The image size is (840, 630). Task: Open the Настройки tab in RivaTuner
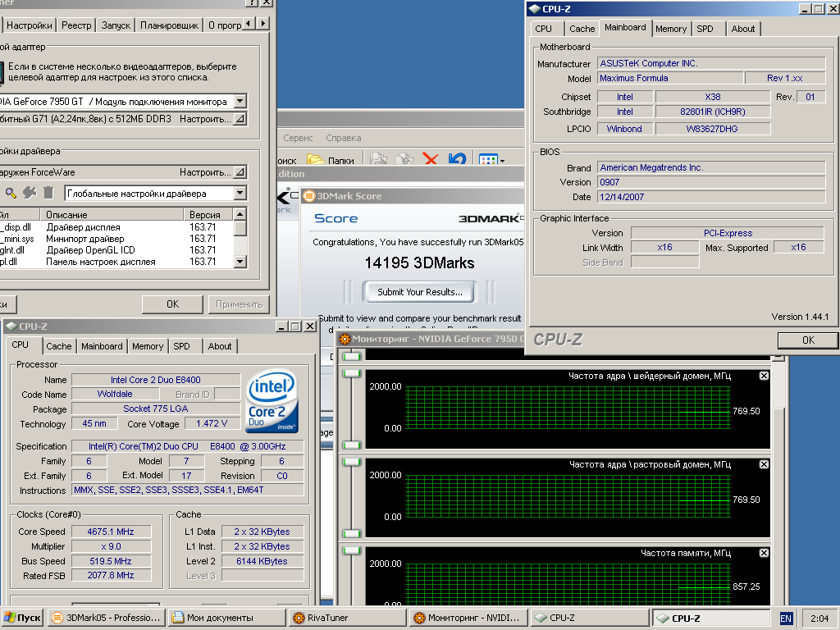29,25
